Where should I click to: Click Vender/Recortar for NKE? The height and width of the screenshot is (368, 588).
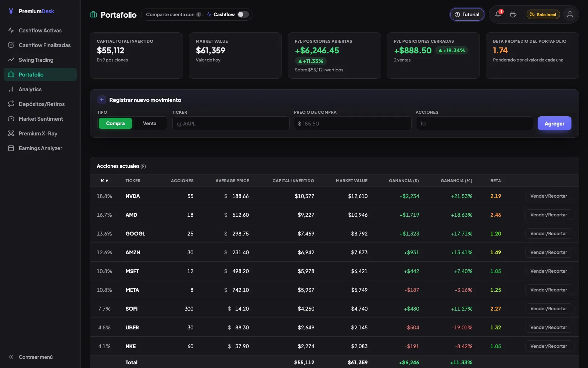[x=549, y=346]
